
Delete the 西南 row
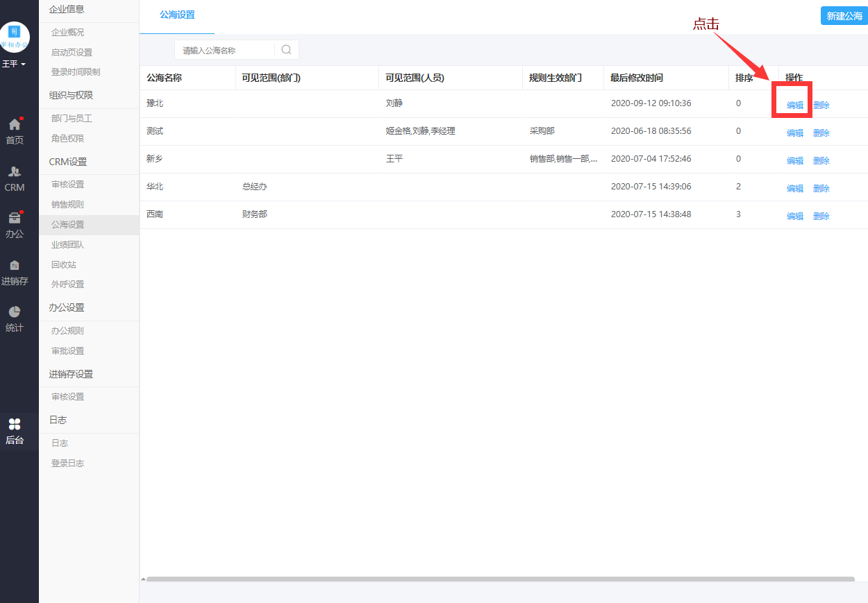tap(821, 216)
